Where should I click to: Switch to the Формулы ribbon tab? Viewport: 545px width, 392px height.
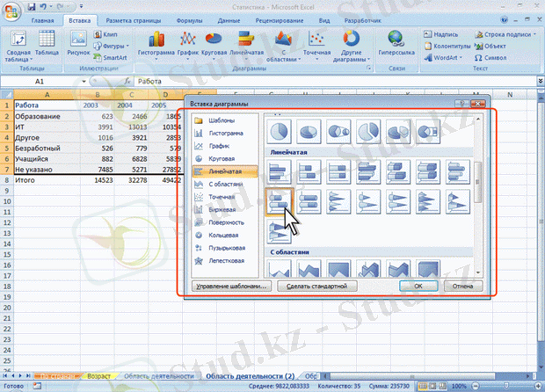[x=190, y=18]
